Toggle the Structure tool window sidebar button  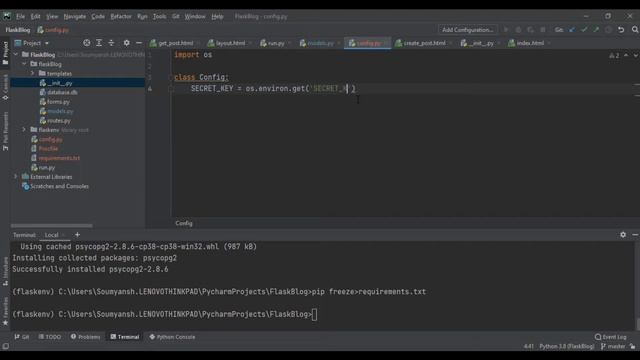tap(5, 271)
